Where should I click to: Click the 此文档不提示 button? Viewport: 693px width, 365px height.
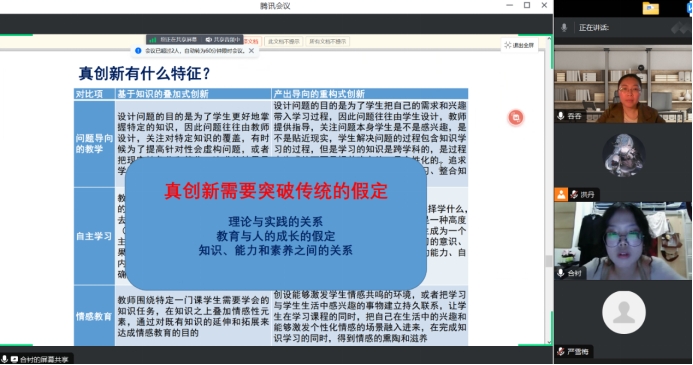tap(284, 42)
